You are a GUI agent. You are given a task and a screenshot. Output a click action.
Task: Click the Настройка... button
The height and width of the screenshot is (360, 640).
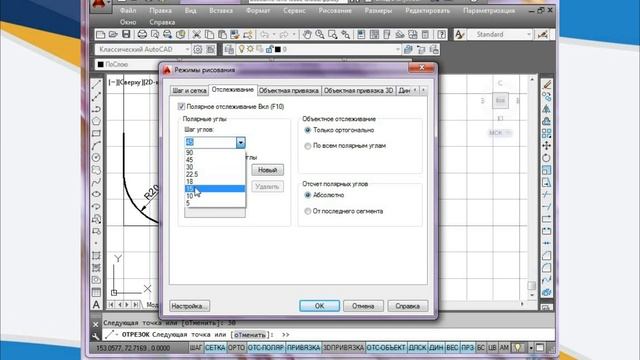click(x=190, y=306)
